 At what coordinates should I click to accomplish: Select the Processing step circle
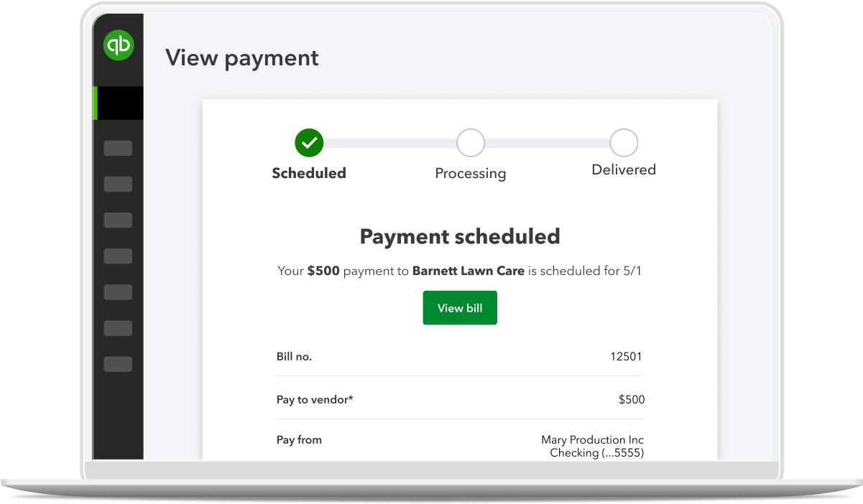[471, 143]
